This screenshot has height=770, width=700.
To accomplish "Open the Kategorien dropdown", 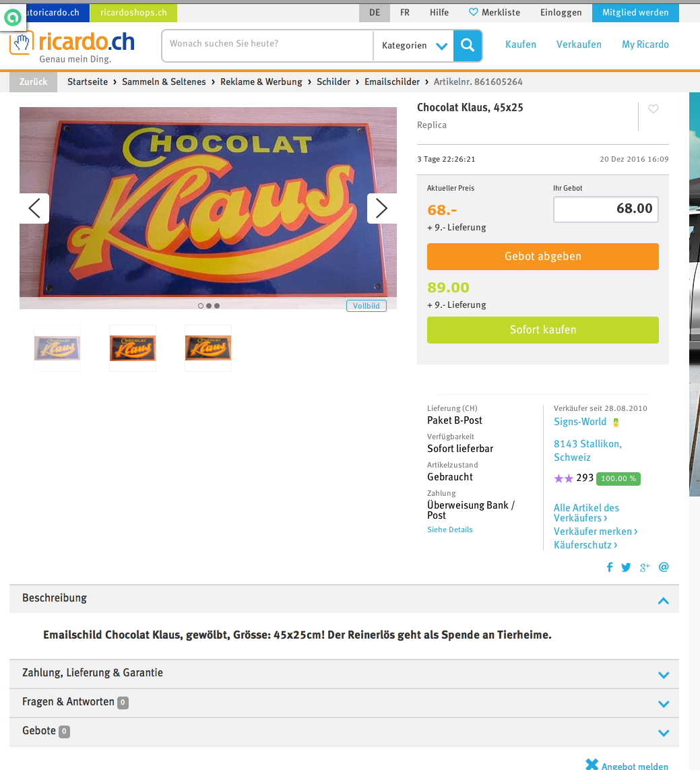I will click(414, 46).
